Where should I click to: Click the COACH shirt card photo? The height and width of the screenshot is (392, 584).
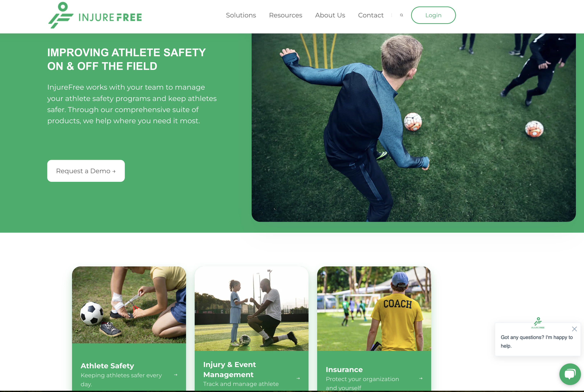(x=374, y=308)
